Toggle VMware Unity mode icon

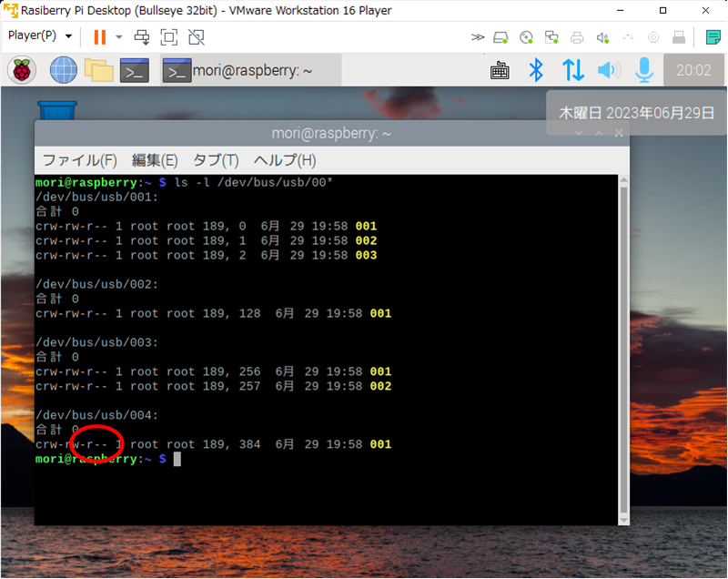tap(197, 37)
